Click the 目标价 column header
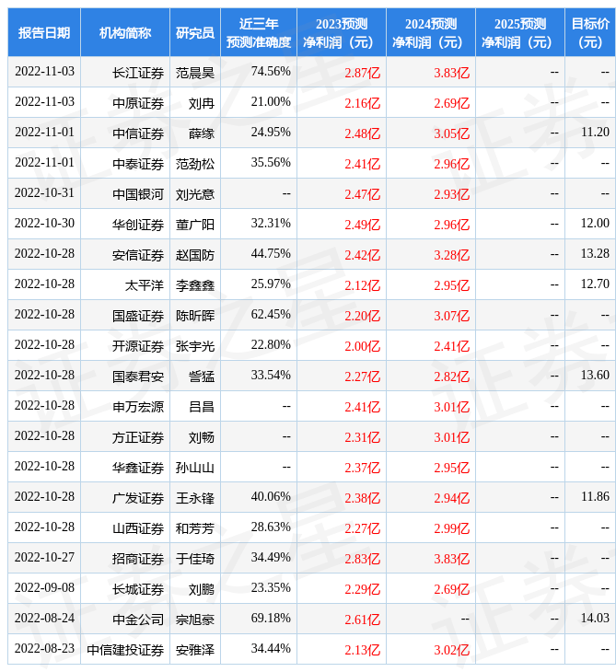616x672 pixels. click(x=590, y=32)
